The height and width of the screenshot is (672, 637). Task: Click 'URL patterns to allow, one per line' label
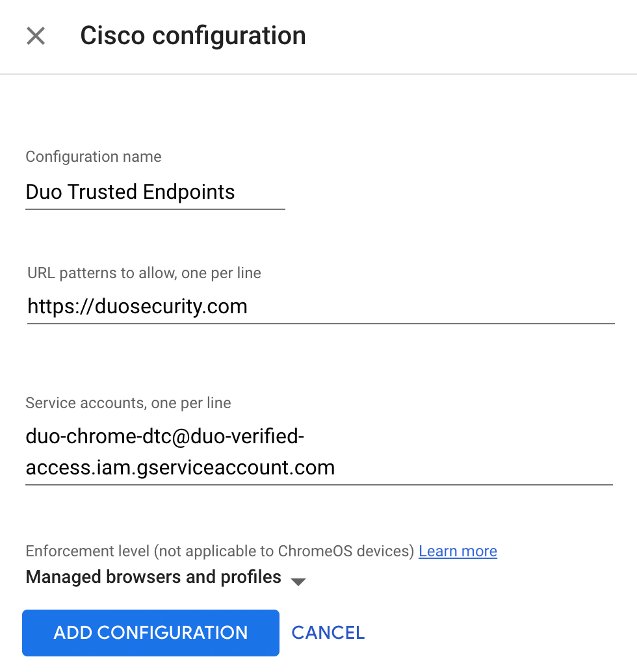[144, 273]
